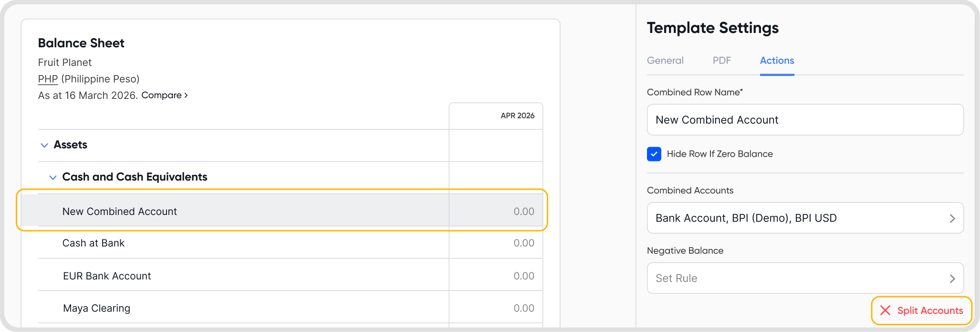This screenshot has width=980, height=332.
Task: Click the red X Split Accounts icon
Action: point(885,311)
